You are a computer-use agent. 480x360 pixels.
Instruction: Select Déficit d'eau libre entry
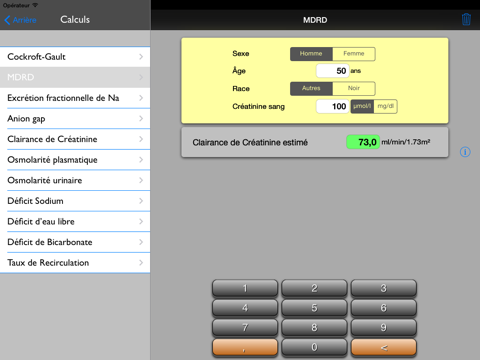click(x=75, y=222)
